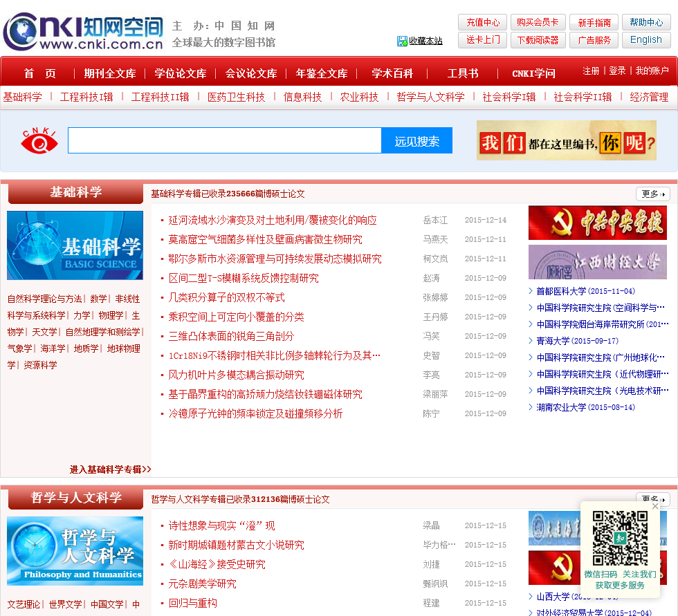Click the Philosophy and Humanities image

75,551
